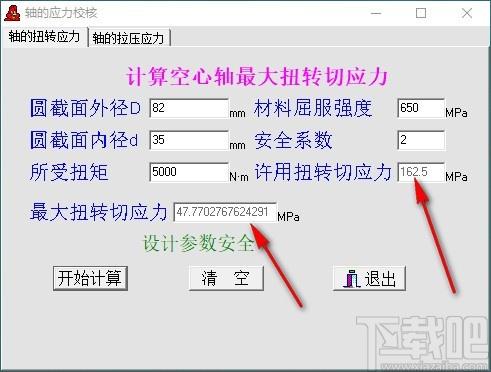Click the 清空 button

coord(226,278)
